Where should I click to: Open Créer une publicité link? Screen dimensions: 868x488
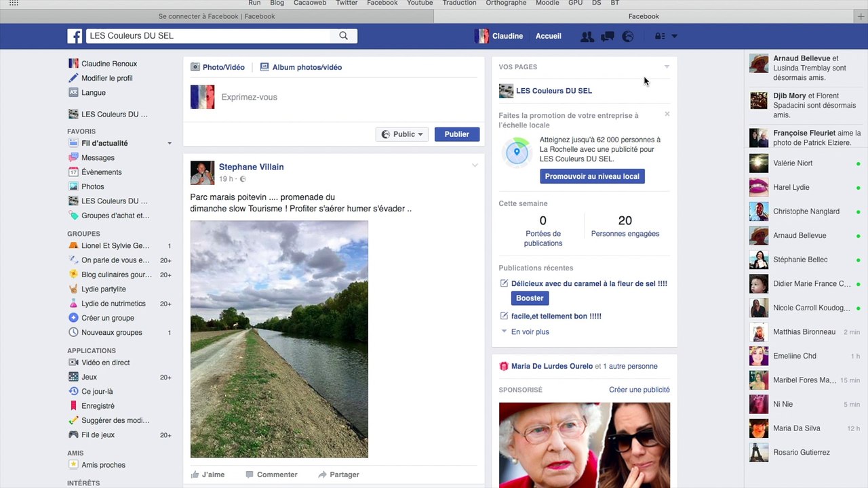pyautogui.click(x=639, y=390)
